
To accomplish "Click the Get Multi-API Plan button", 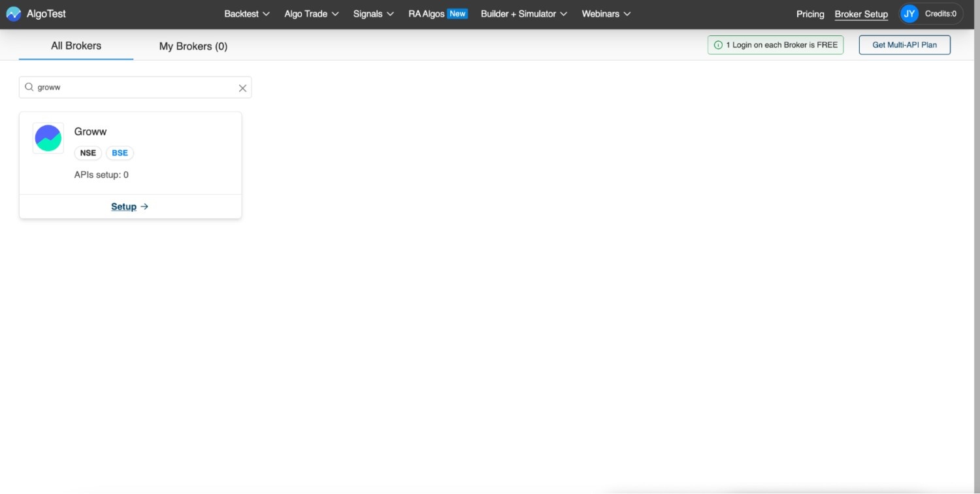I will click(x=904, y=45).
